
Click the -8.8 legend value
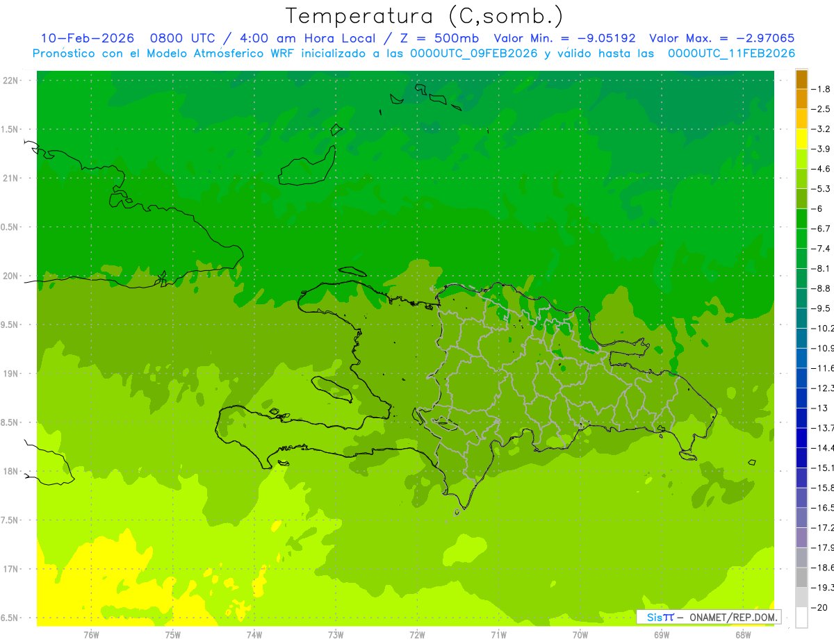[x=822, y=288]
